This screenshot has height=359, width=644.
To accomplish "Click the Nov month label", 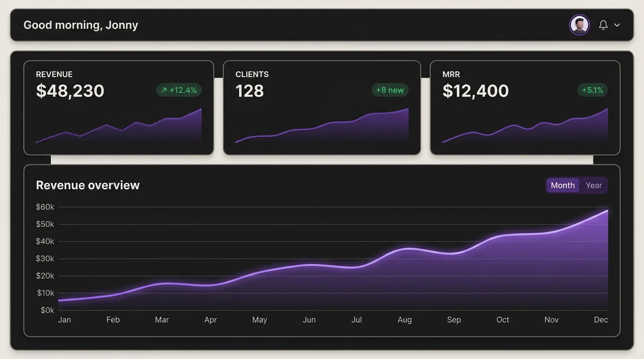I will (x=551, y=320).
